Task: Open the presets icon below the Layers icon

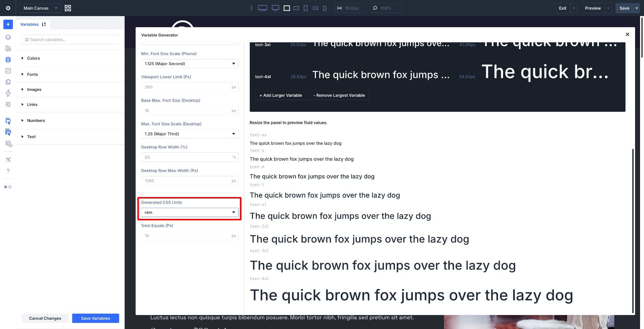Action: [8, 48]
